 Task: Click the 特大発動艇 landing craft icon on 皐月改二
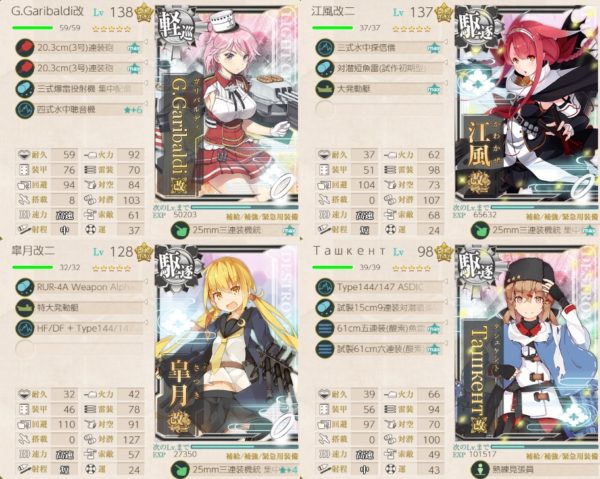(x=25, y=308)
